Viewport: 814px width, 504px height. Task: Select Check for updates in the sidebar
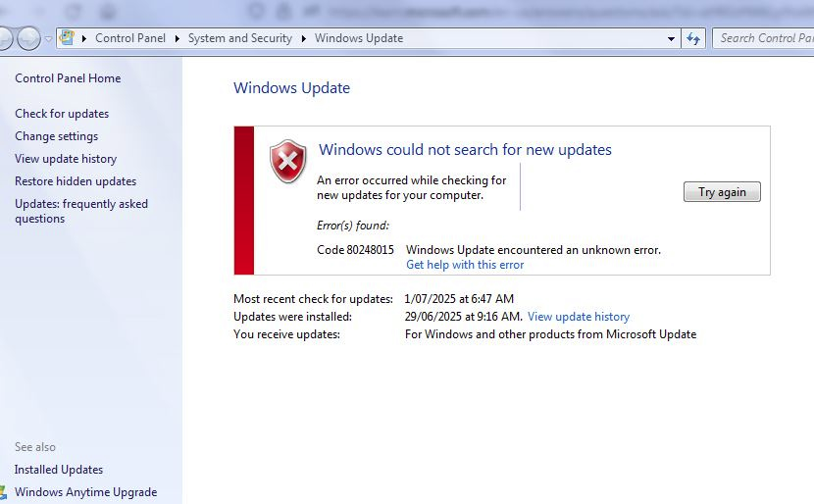tap(62, 113)
